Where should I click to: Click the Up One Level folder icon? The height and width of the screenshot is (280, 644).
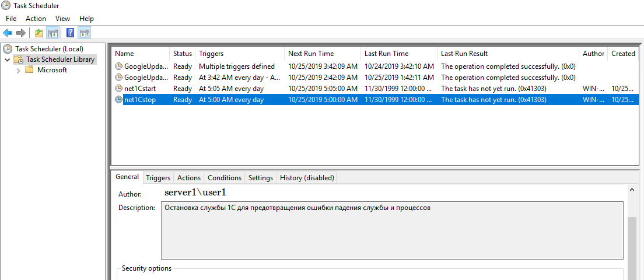pos(39,33)
